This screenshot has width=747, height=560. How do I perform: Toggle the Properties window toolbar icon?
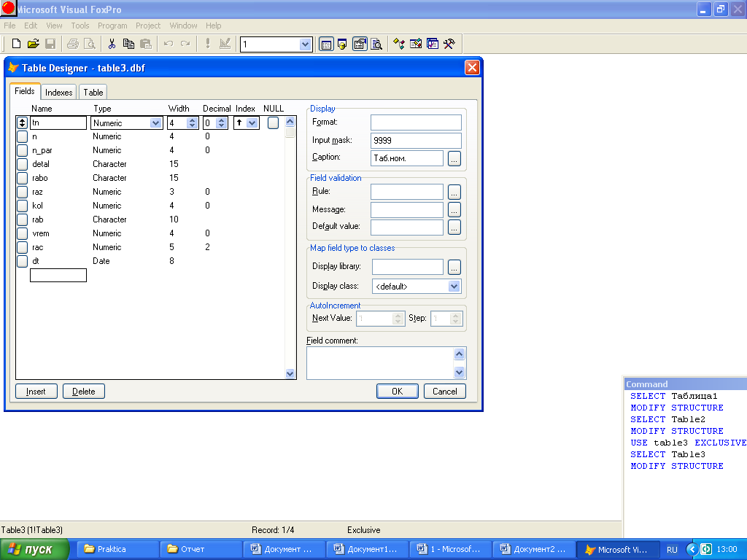coord(360,44)
